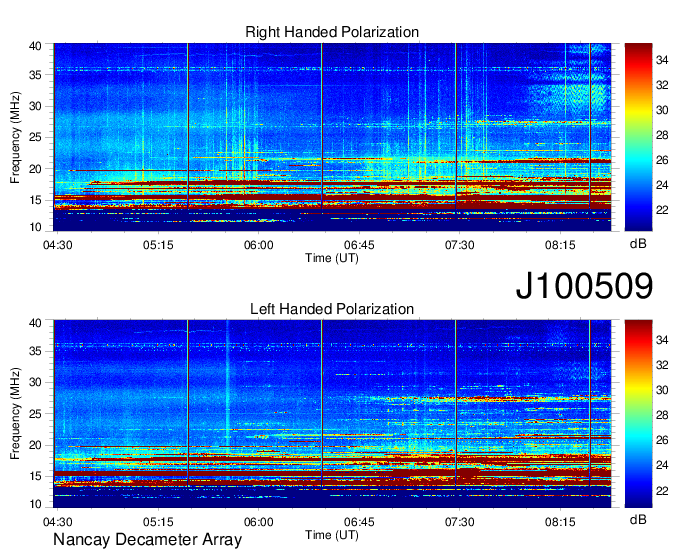Image resolution: width=680 pixels, height=552 pixels.
Task: Click the 26 dB label on top colorbar
Action: [x=662, y=160]
